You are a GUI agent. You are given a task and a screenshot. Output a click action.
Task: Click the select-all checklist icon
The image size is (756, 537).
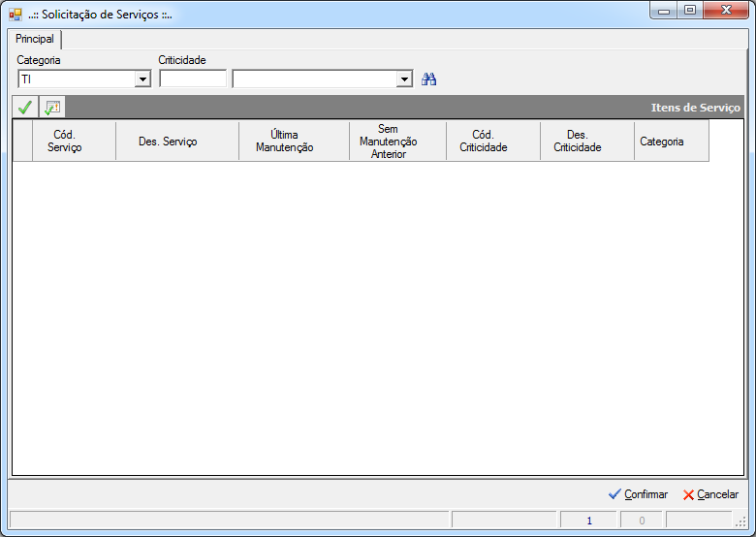(x=52, y=107)
